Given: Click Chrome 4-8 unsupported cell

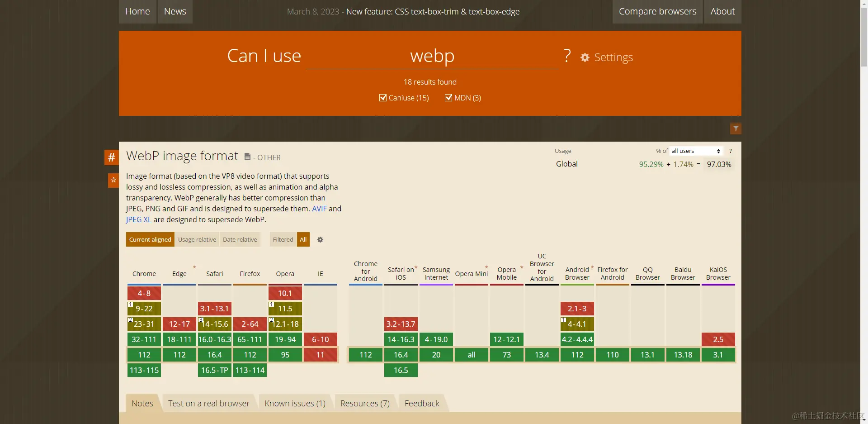Looking at the screenshot, I should 144,293.
